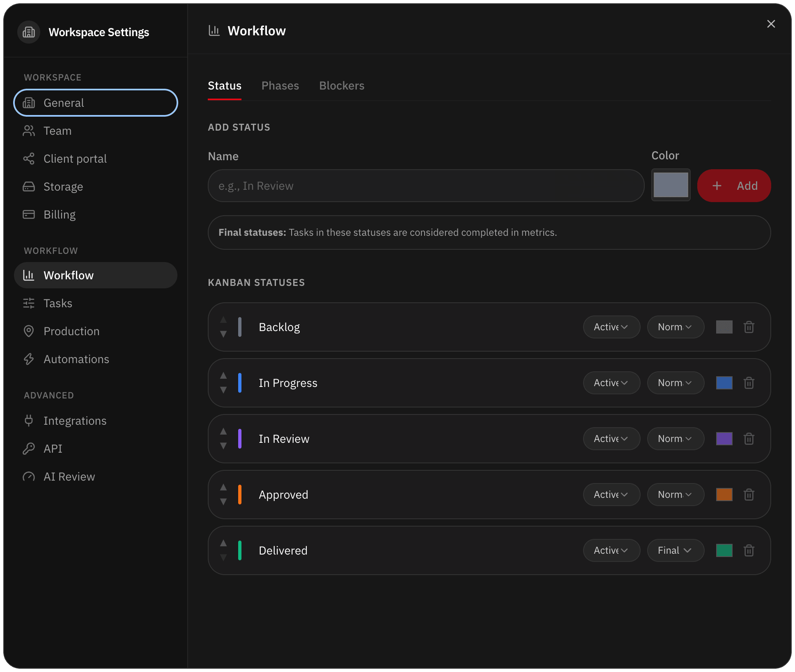Move the Delivered status up

[x=223, y=543]
